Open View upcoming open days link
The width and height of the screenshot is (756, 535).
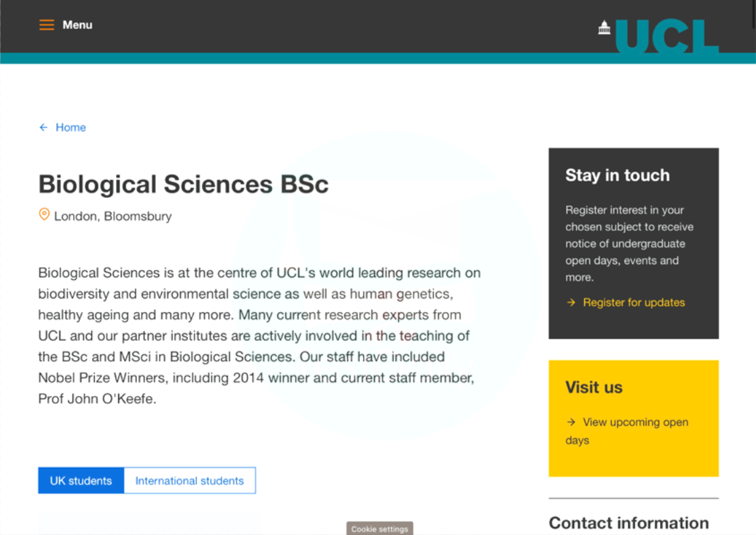point(627,431)
